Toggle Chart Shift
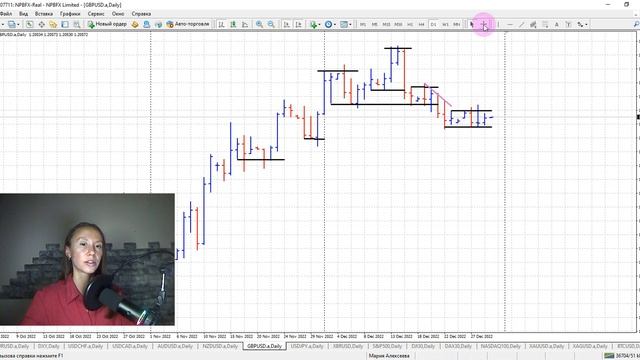The width and height of the screenshot is (640, 360). [298, 24]
